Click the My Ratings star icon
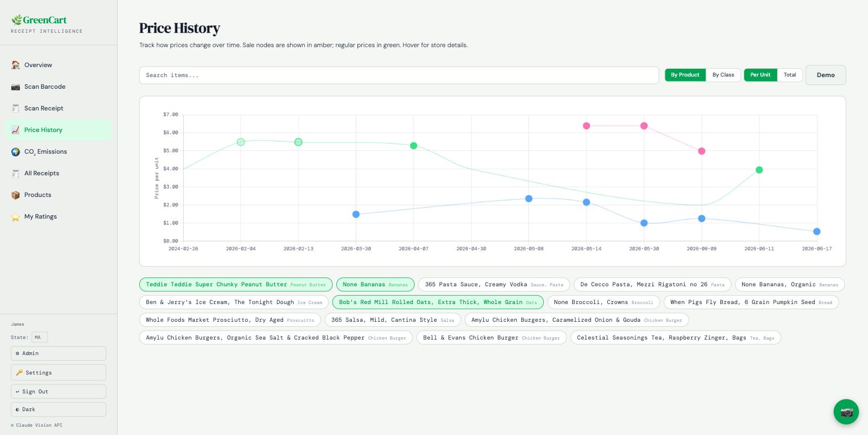 pos(16,216)
